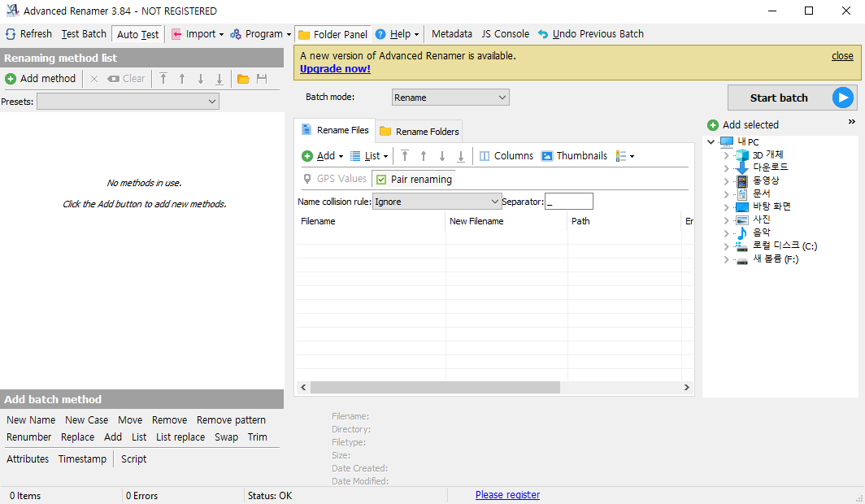
Task: Switch to the Rename Files tab
Action: pyautogui.click(x=335, y=130)
